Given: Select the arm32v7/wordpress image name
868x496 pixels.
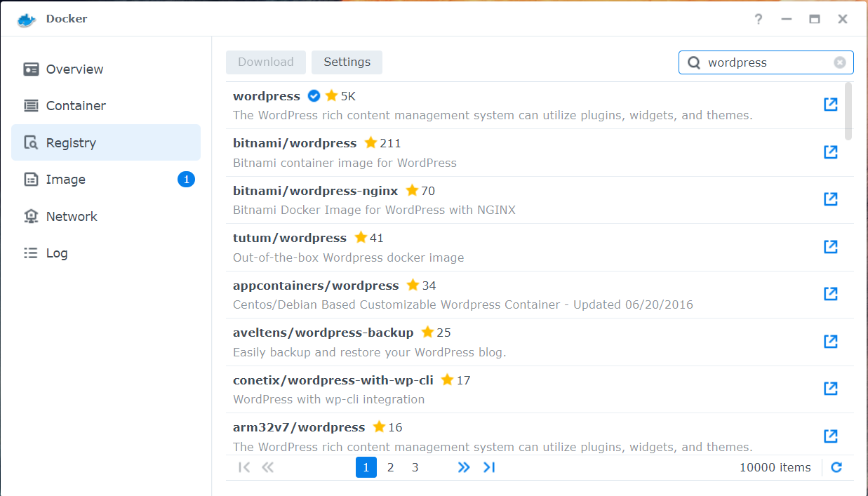Looking at the screenshot, I should point(299,427).
